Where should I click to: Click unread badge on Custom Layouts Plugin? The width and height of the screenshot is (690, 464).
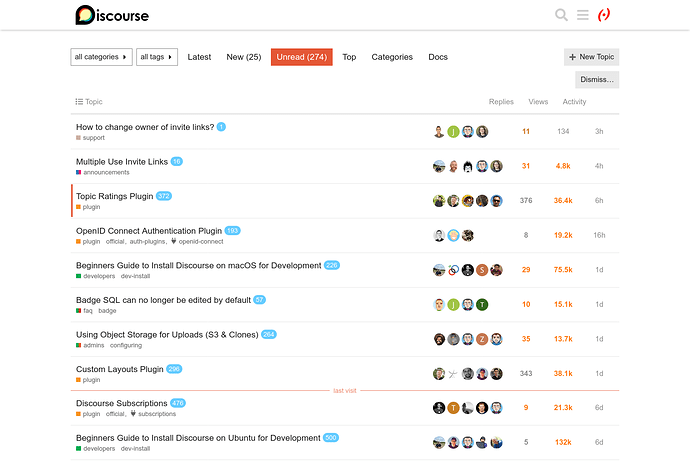(x=174, y=369)
